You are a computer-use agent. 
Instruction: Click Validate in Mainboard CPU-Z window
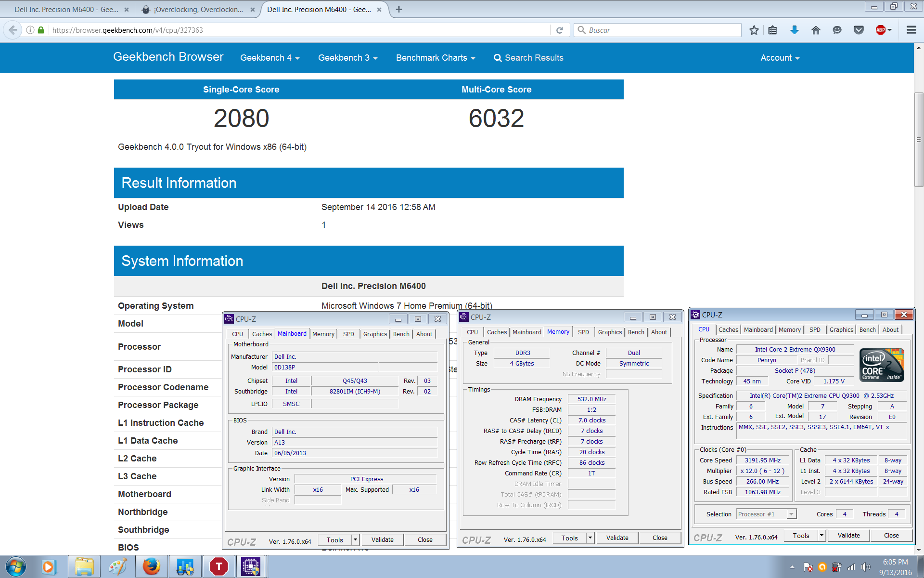click(382, 539)
